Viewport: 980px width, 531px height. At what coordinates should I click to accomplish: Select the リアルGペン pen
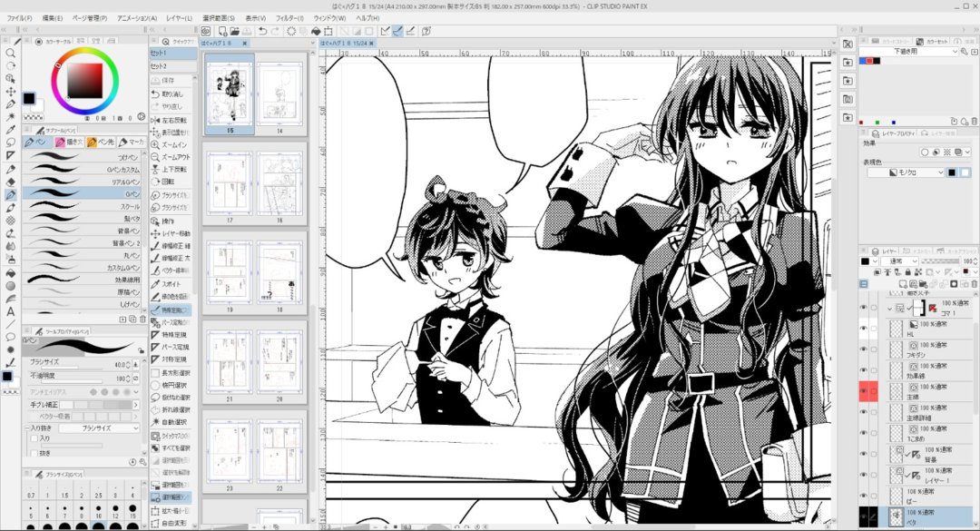(83, 182)
